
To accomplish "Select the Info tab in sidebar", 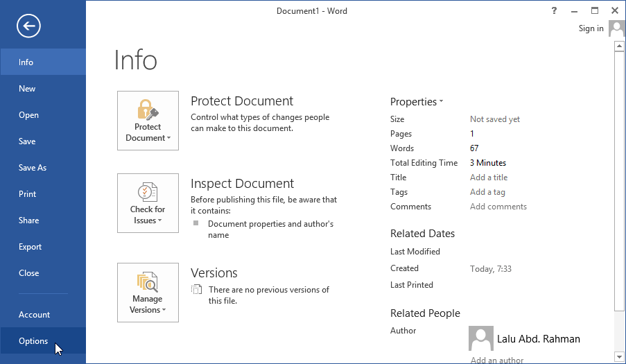I will [x=43, y=62].
